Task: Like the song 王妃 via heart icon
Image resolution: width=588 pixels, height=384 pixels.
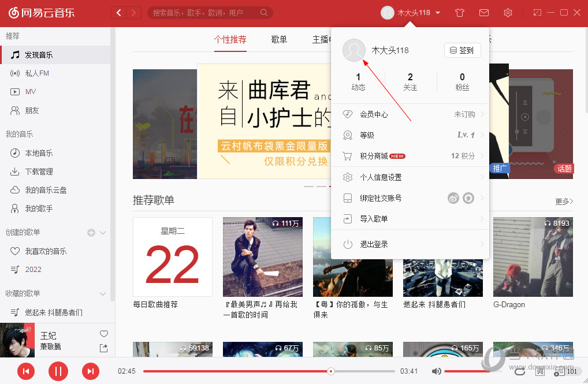Action: pyautogui.click(x=103, y=334)
